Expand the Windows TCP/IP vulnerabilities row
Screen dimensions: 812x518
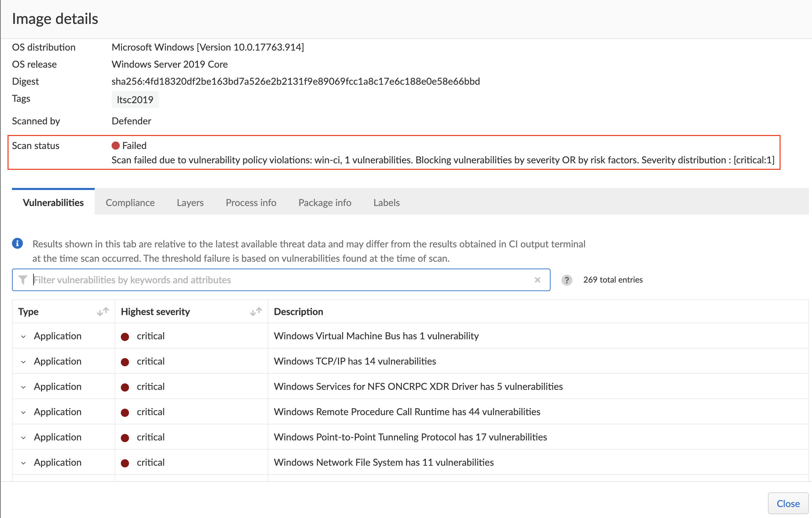tap(23, 362)
